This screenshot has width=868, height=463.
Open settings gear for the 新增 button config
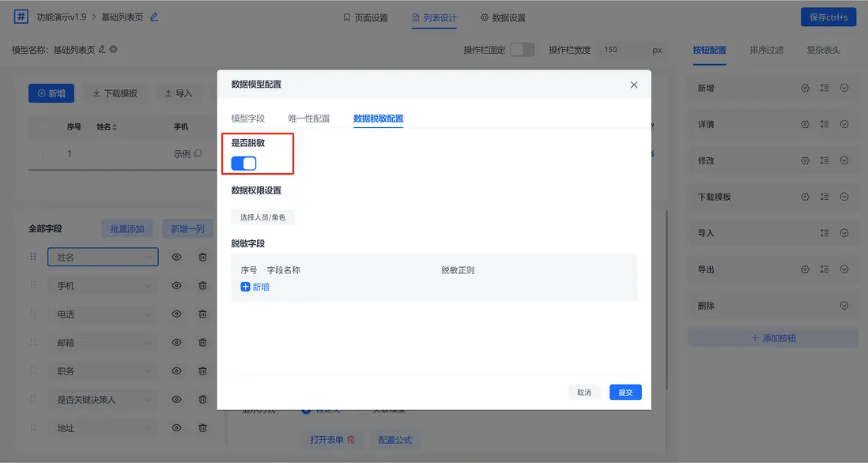pos(804,88)
